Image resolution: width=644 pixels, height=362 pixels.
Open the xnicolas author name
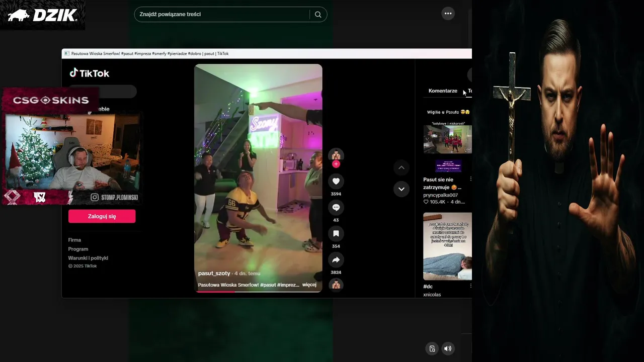432,295
